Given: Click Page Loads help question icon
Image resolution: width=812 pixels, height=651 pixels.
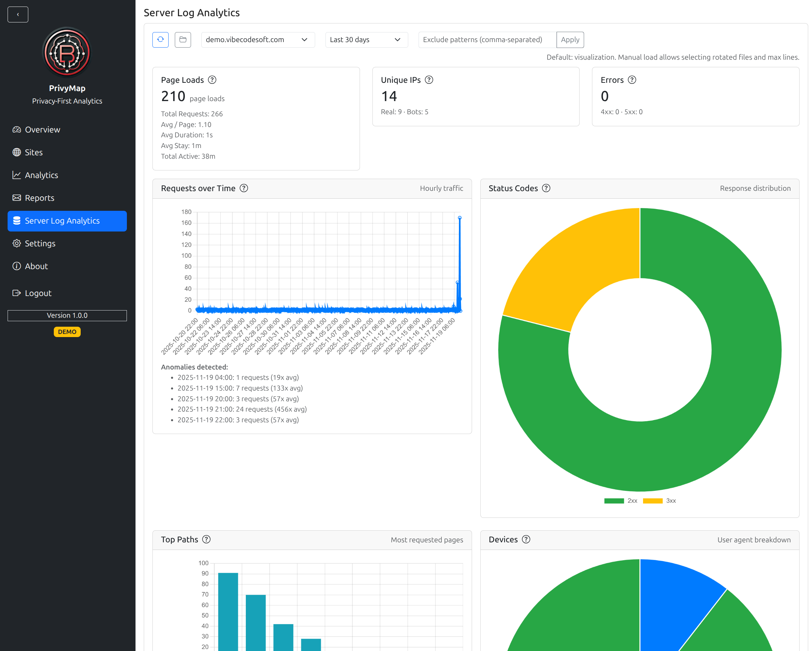Looking at the screenshot, I should [x=212, y=80].
